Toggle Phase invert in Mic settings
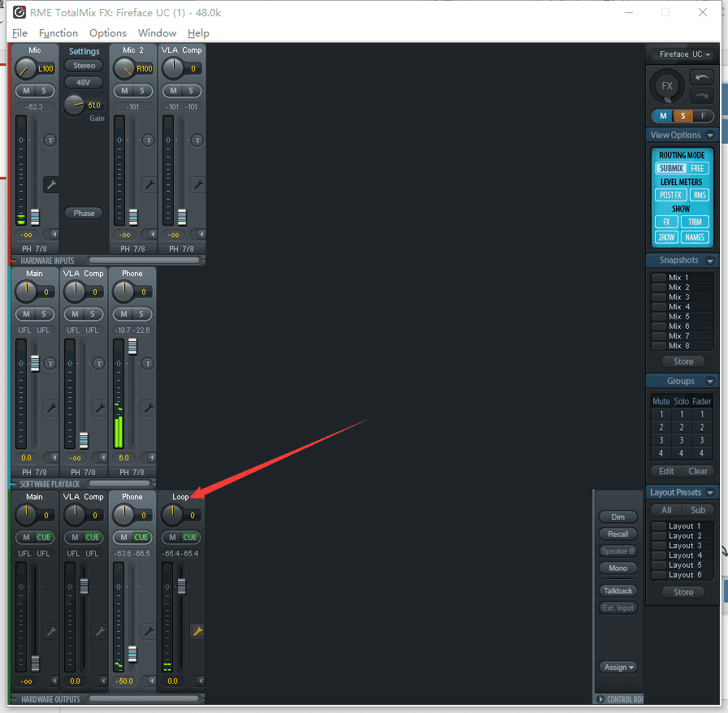728x713 pixels. click(84, 214)
